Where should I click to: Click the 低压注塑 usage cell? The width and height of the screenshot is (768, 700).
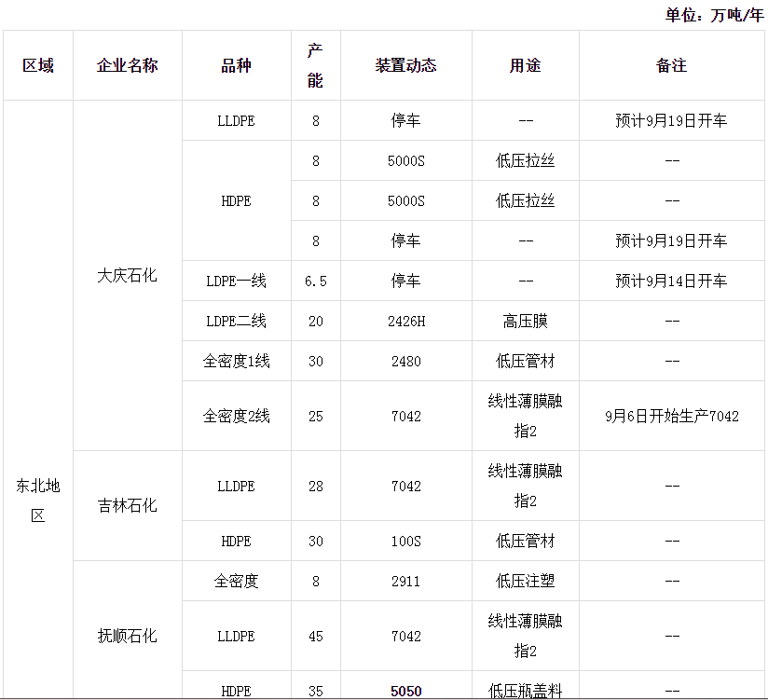(x=525, y=582)
